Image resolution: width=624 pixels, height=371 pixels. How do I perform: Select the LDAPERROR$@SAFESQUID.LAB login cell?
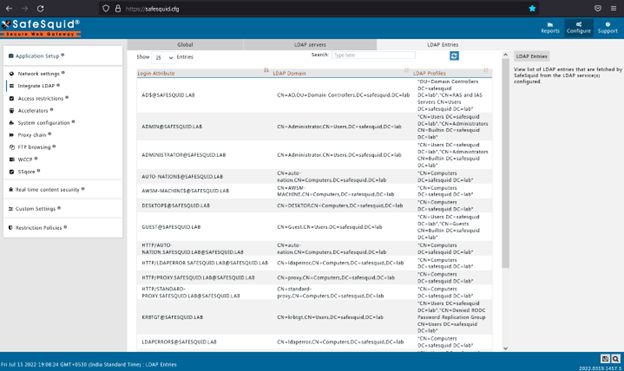[x=179, y=342]
